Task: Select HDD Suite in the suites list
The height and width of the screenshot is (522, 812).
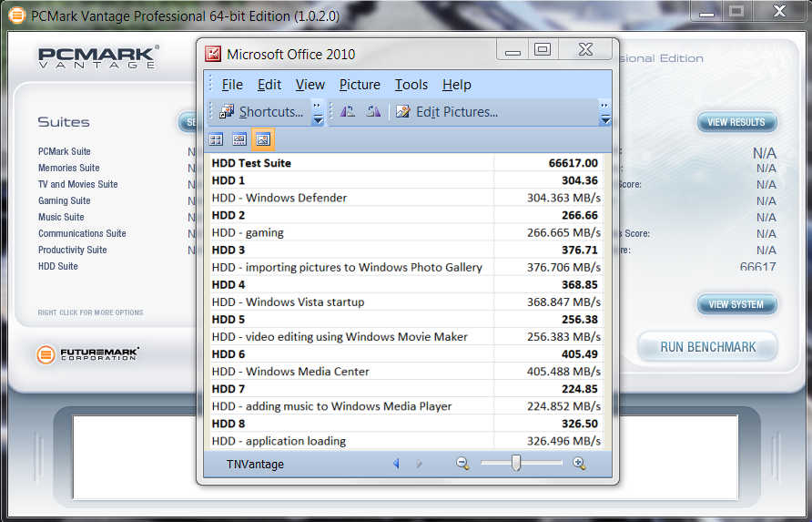Action: 58,266
